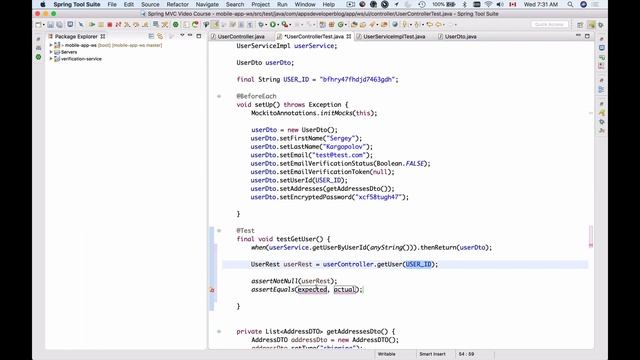Open the New file dropdown arrow
Viewport: 640px width, 360px height.
pos(43,25)
